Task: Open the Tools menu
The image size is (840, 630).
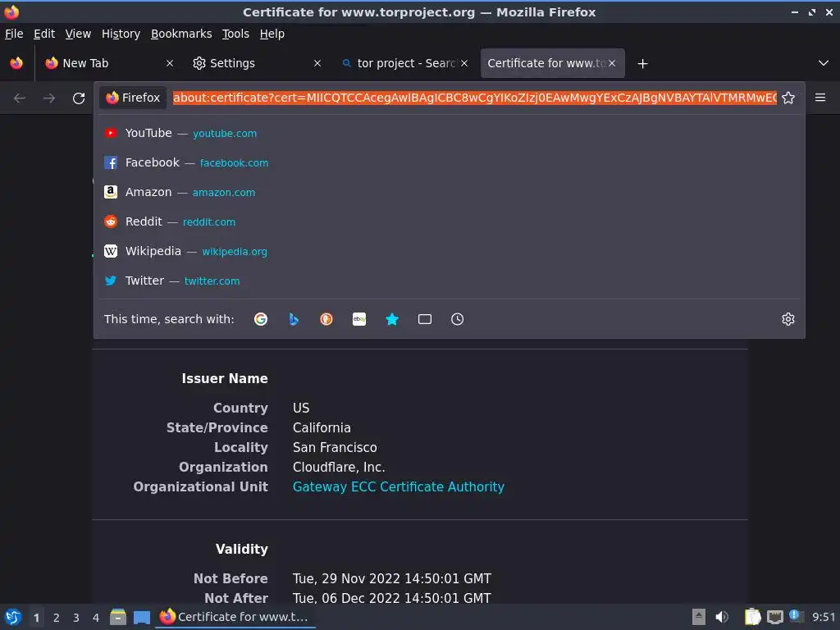Action: 235,34
